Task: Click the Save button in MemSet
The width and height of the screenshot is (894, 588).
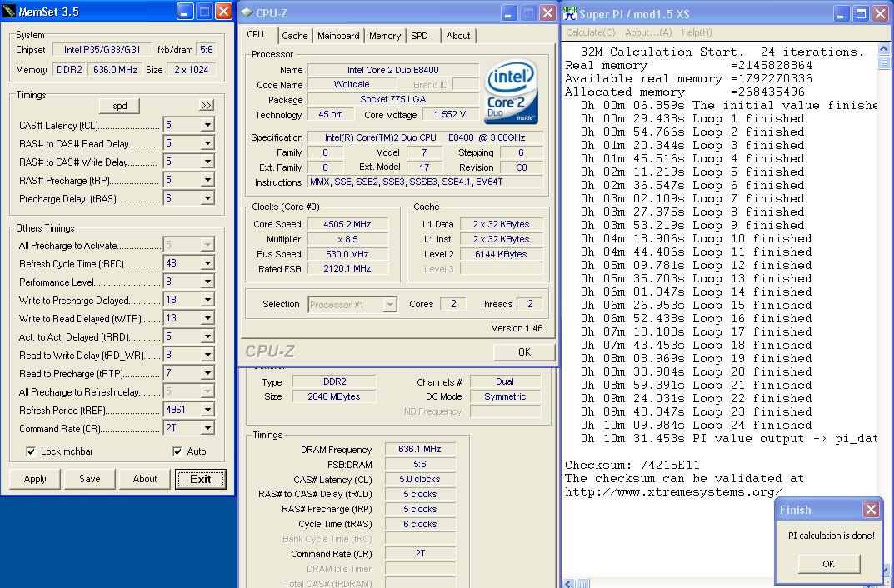Action: tap(89, 479)
